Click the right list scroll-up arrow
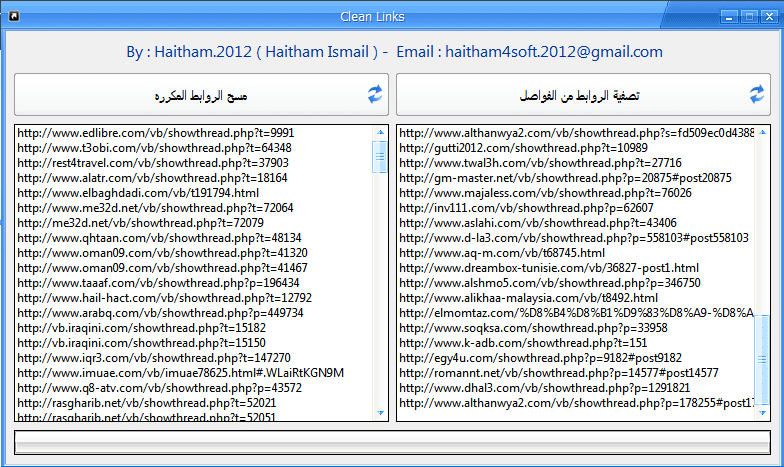This screenshot has width=784, height=467. pyautogui.click(x=762, y=132)
